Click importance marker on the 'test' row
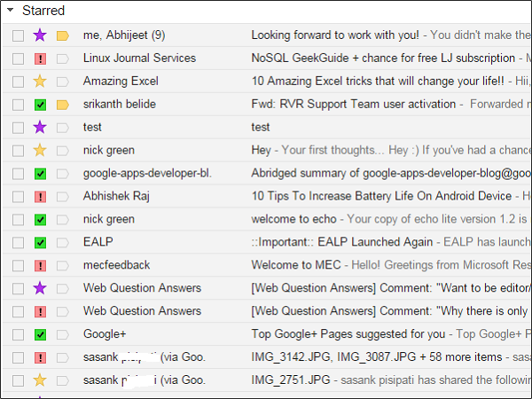This screenshot has height=399, width=532. [63, 128]
